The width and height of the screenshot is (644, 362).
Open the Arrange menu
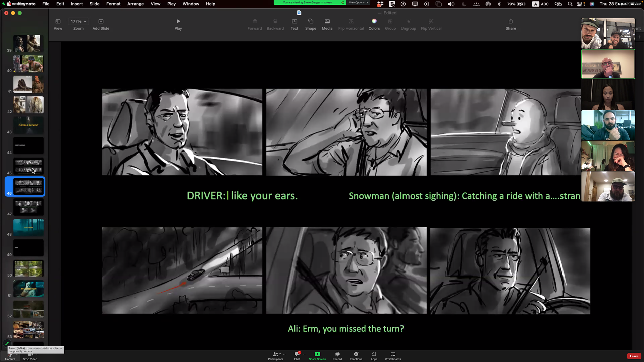tap(135, 4)
